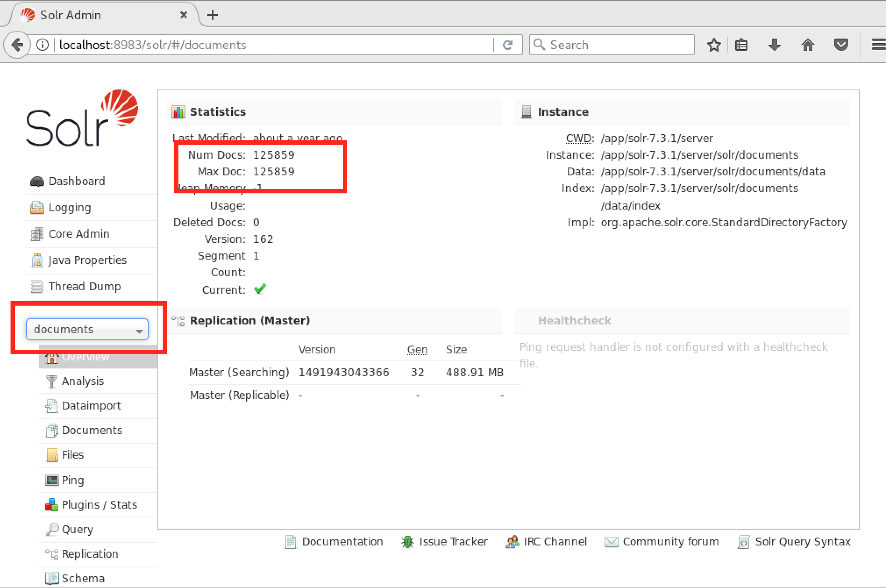
Task: Click the site information icon in address bar
Action: coord(43,45)
